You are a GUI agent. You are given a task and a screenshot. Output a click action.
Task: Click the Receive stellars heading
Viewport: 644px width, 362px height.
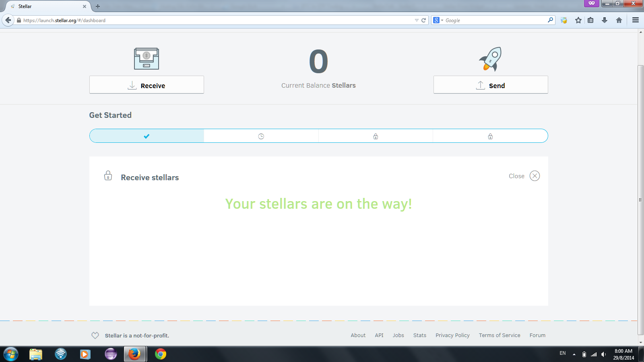pos(150,177)
